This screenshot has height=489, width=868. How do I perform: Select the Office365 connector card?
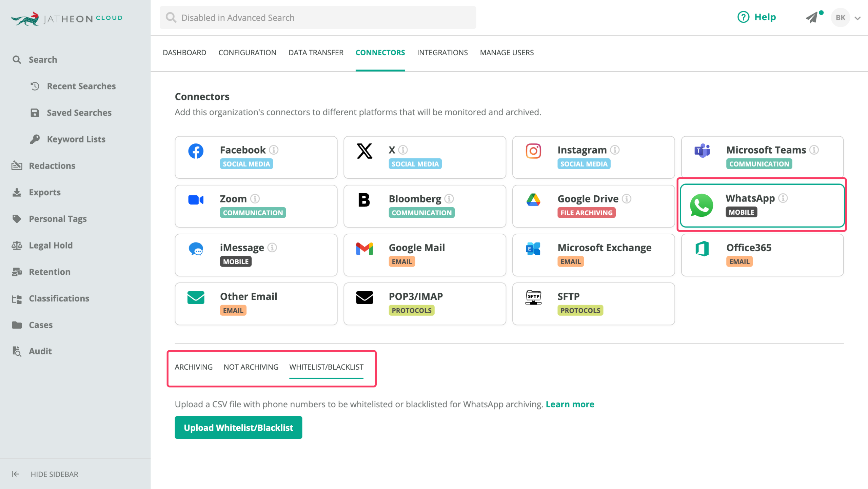click(762, 255)
